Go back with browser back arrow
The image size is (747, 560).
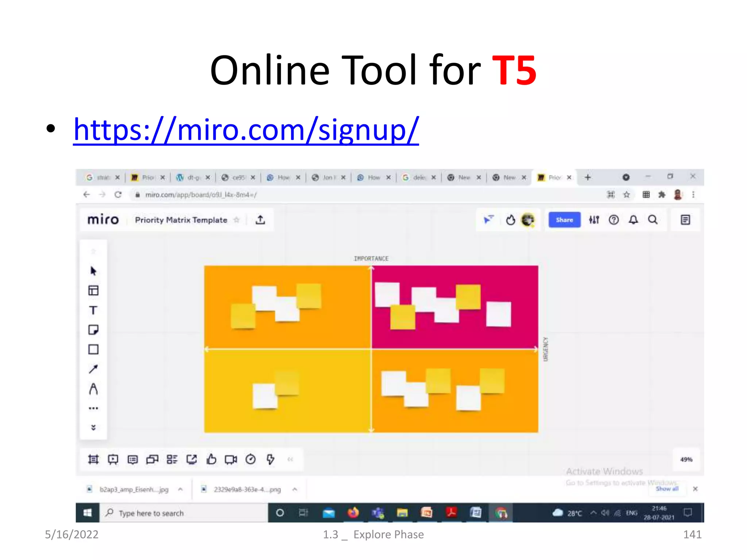point(86,195)
